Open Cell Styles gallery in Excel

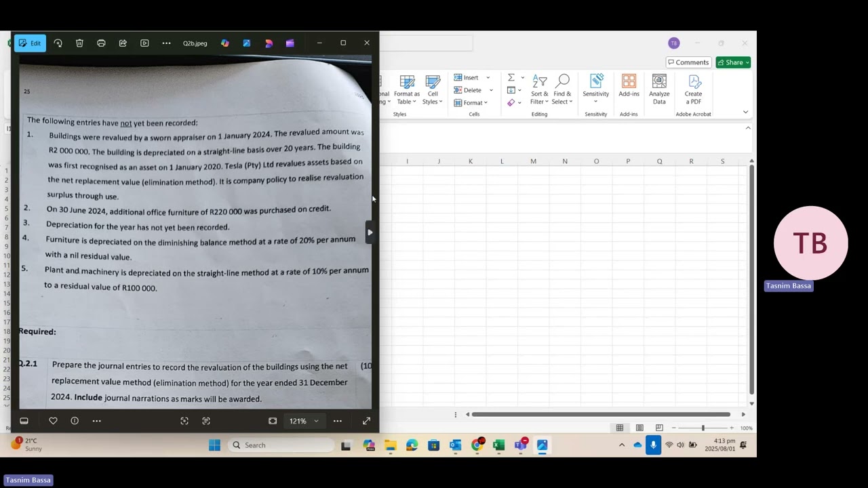point(432,90)
